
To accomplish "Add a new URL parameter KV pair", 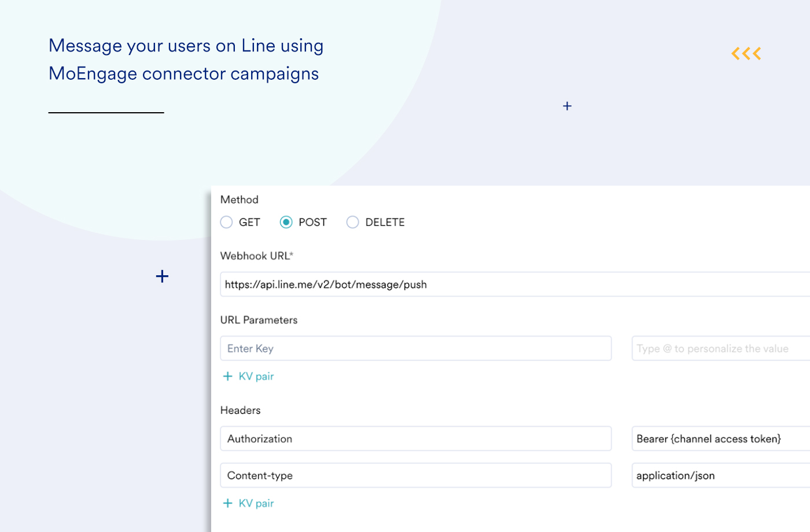I will [x=249, y=376].
